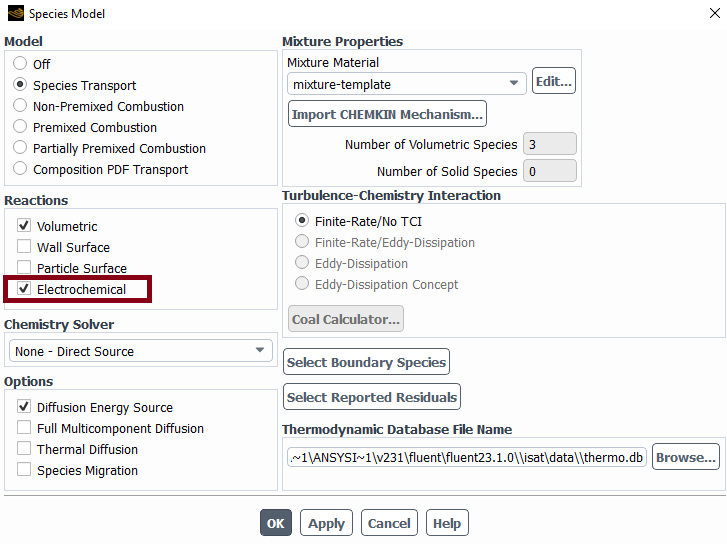Open Import CHEMKIN Mechanism dialog

point(387,114)
